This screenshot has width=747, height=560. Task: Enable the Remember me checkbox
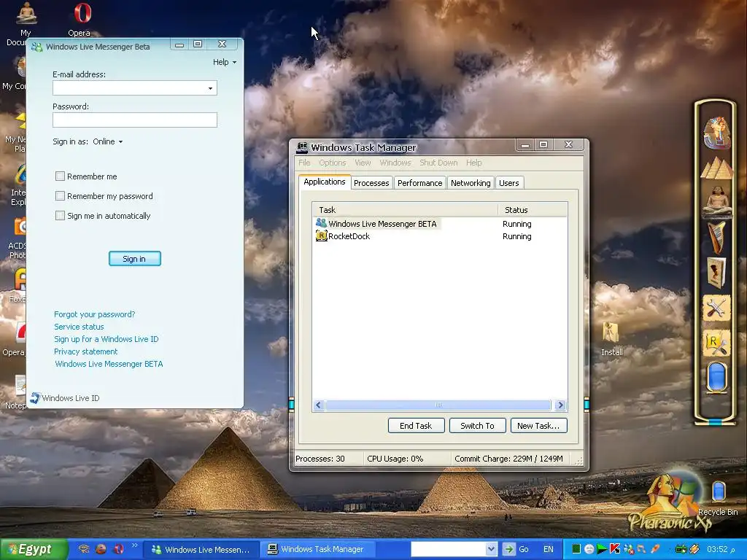click(60, 176)
